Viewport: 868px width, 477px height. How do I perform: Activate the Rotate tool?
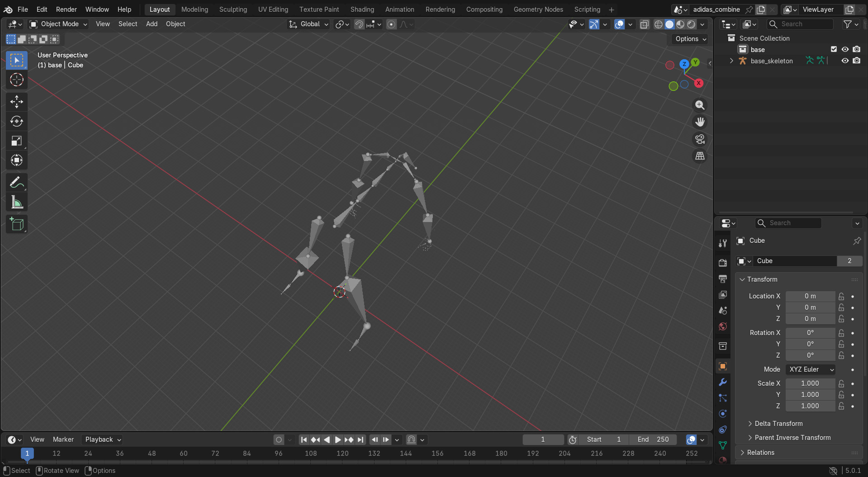click(x=17, y=121)
